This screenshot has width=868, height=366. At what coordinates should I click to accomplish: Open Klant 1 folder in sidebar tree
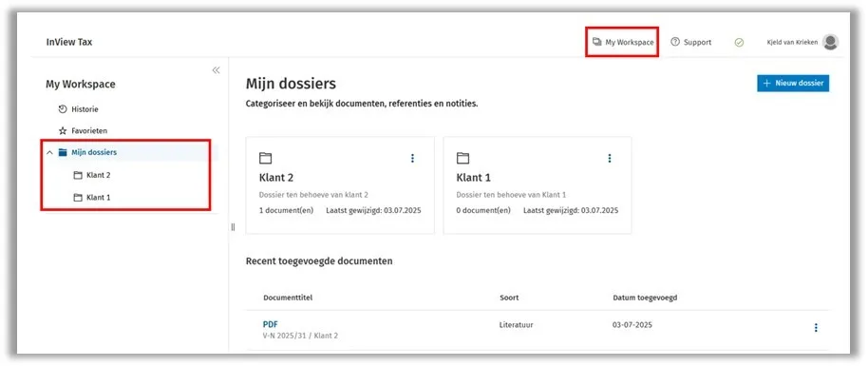coord(99,197)
